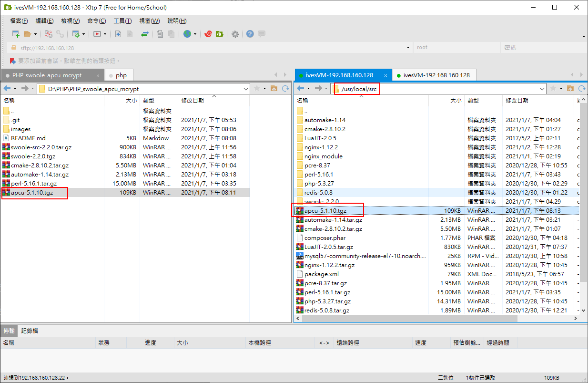Click the globe icon in the toolbar
The height and width of the screenshot is (383, 588).
[x=187, y=34]
